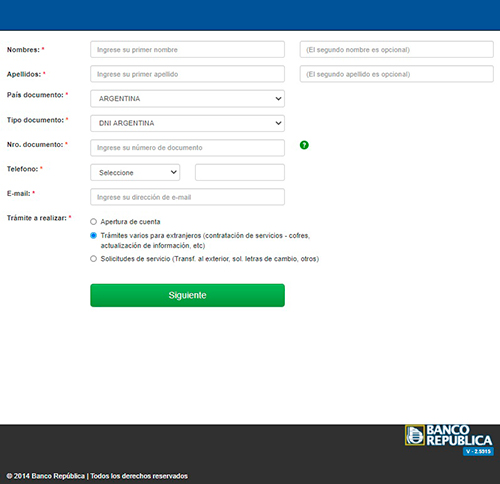Focus the e-mail address input field
500x484 pixels.
coord(187,197)
